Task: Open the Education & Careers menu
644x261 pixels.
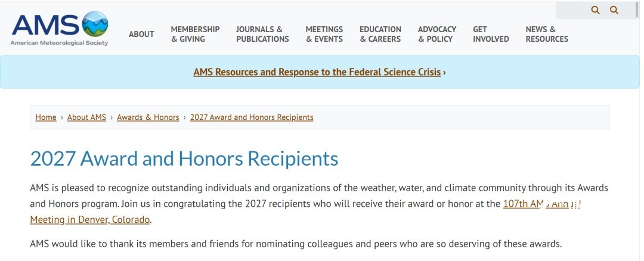Action: point(380,34)
